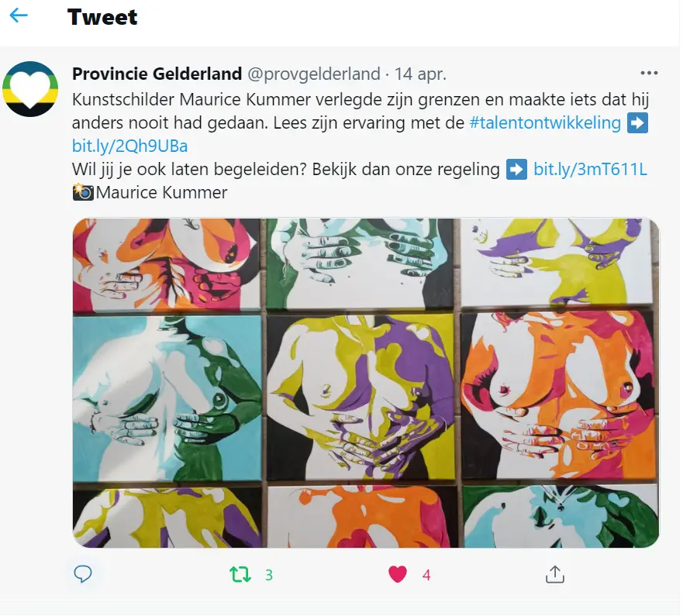View the like count of 4
Viewport: 690px width, 616px height.
pos(426,575)
